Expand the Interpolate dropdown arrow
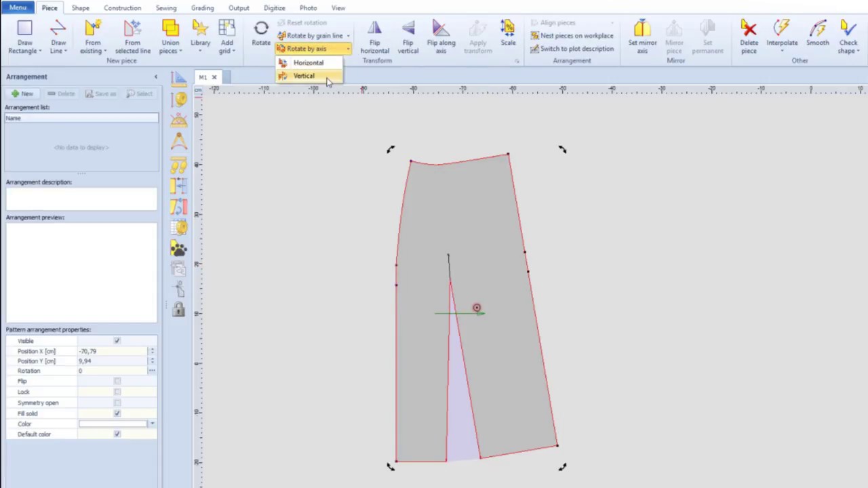The height and width of the screenshot is (488, 868). (782, 52)
